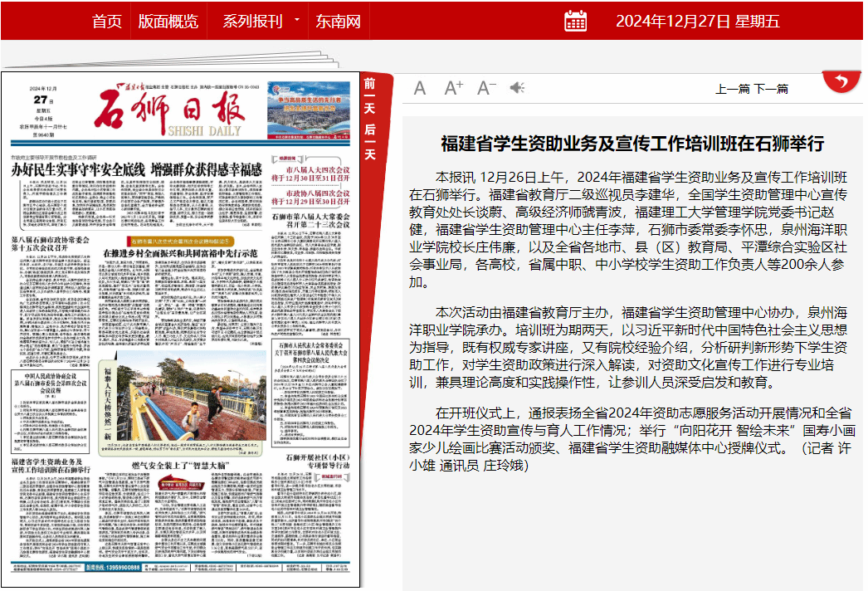Expand the 系列报刊 dropdown arrow
Screen dimensions: 868x591
296,21
